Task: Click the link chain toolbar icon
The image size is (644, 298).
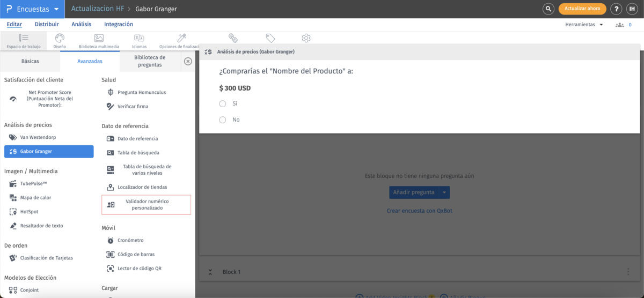Action: coord(233,38)
